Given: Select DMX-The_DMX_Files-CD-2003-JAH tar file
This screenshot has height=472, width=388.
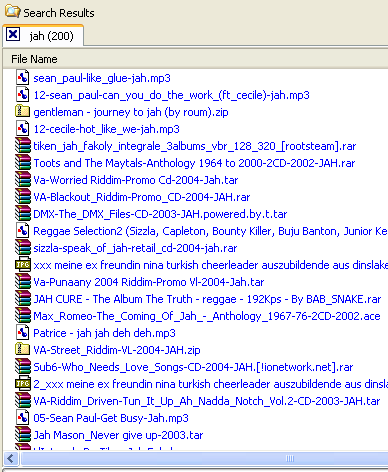Looking at the screenshot, I should click(x=160, y=214).
